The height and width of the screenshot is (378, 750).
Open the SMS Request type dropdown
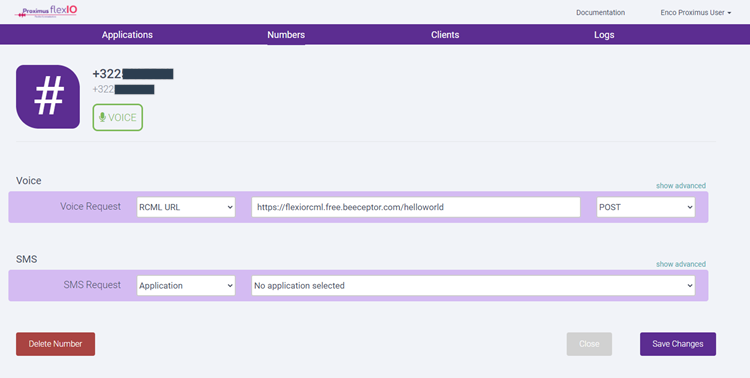[x=186, y=286]
